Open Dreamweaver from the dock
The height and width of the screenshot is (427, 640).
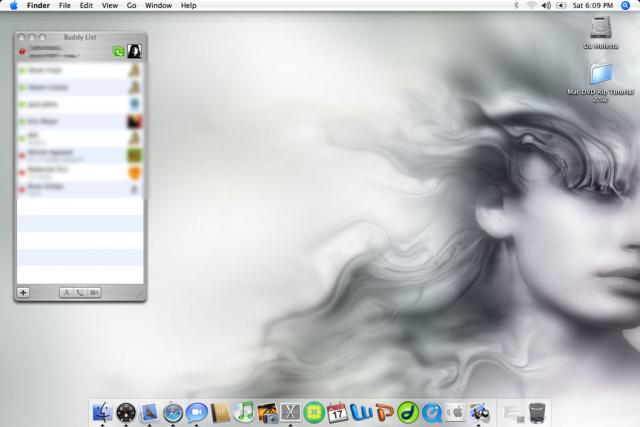408,413
